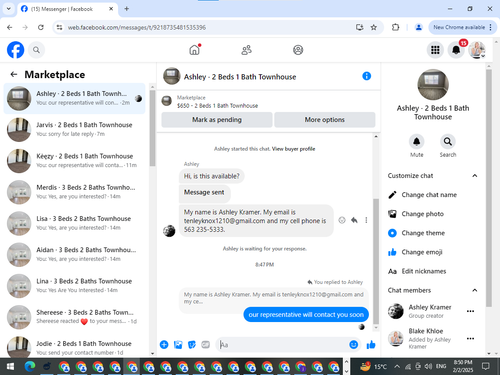Click the Facebook search magnifier icon
Screen dimensions: 500x375
pos(36,50)
